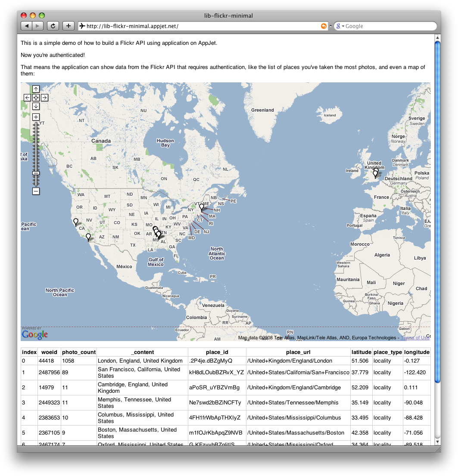458x476 pixels.
Task: Click the window resize grip corner
Action: pyautogui.click(x=438, y=449)
